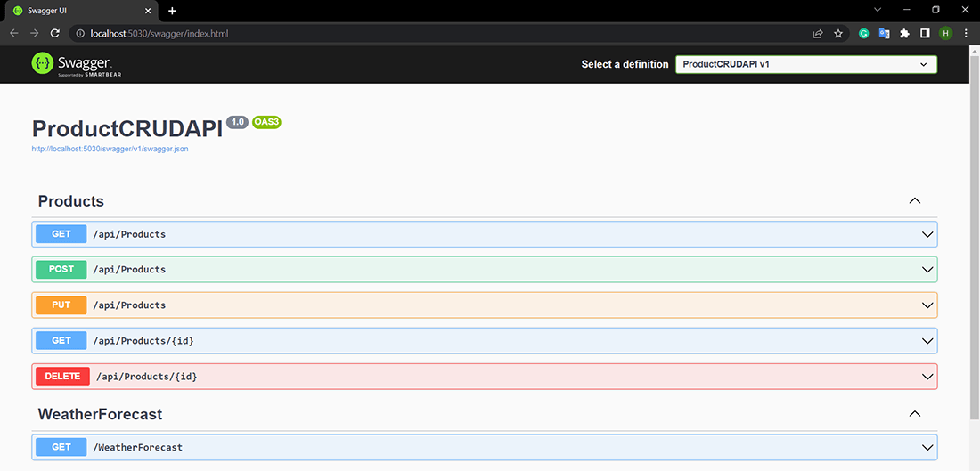
Task: Open the profile avatar H
Action: (945, 34)
